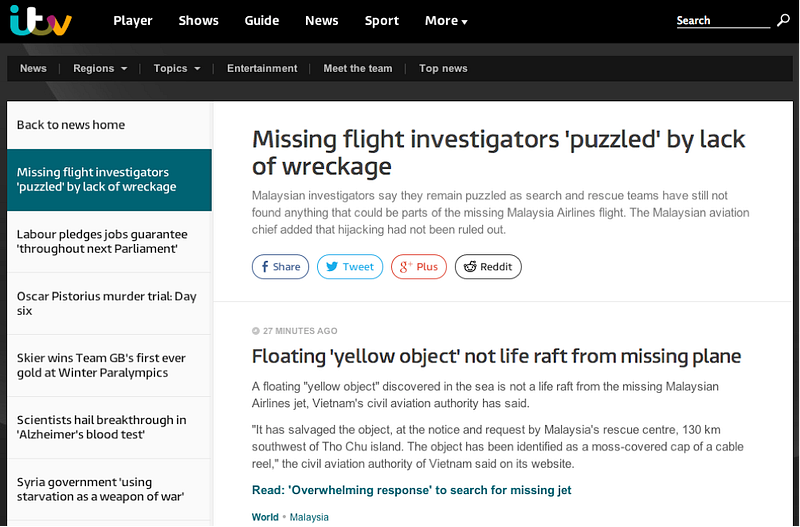Tweet this article
The width and height of the screenshot is (800, 527).
pyautogui.click(x=349, y=267)
